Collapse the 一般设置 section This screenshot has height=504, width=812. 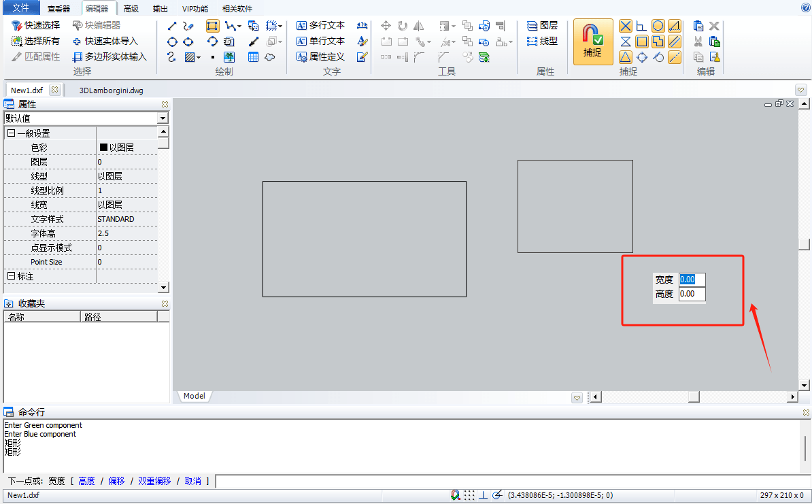11,134
